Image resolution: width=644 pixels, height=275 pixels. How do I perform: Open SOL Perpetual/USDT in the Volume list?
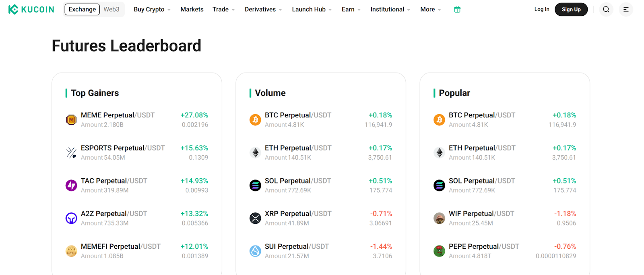click(x=298, y=181)
